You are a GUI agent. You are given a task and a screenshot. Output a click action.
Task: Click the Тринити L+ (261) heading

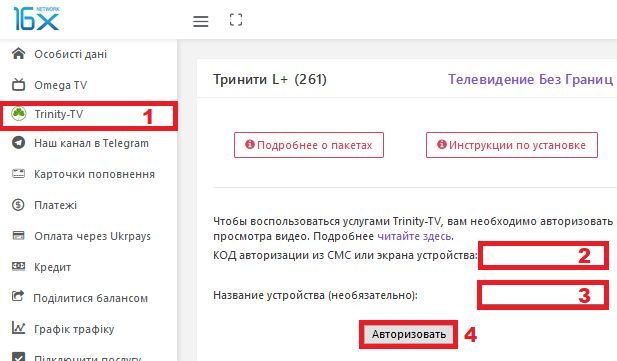[270, 79]
